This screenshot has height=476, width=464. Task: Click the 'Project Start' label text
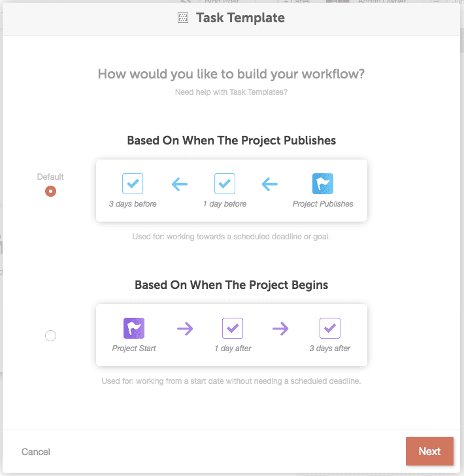(134, 348)
